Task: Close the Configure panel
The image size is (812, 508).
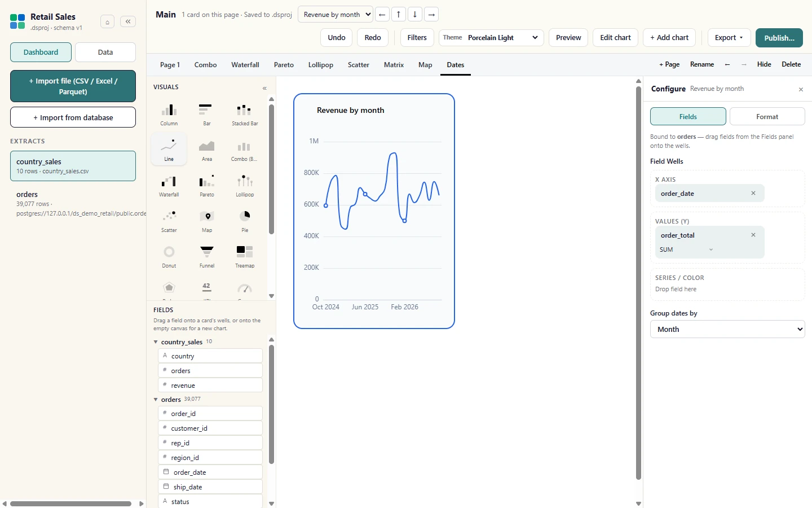Action: [801, 89]
